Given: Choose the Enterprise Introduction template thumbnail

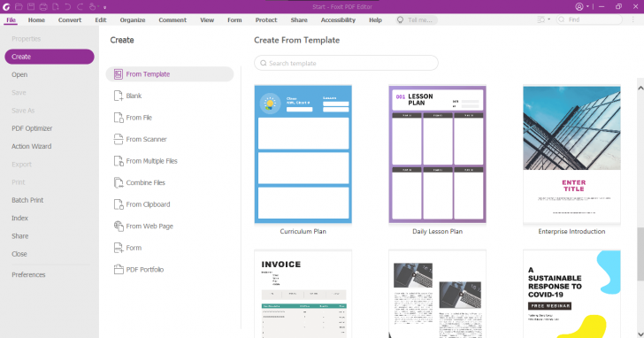Looking at the screenshot, I should coord(571,155).
